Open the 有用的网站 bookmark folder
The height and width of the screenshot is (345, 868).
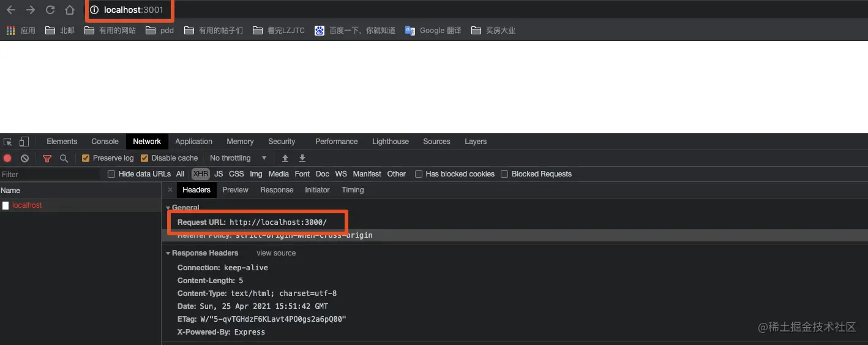point(110,30)
